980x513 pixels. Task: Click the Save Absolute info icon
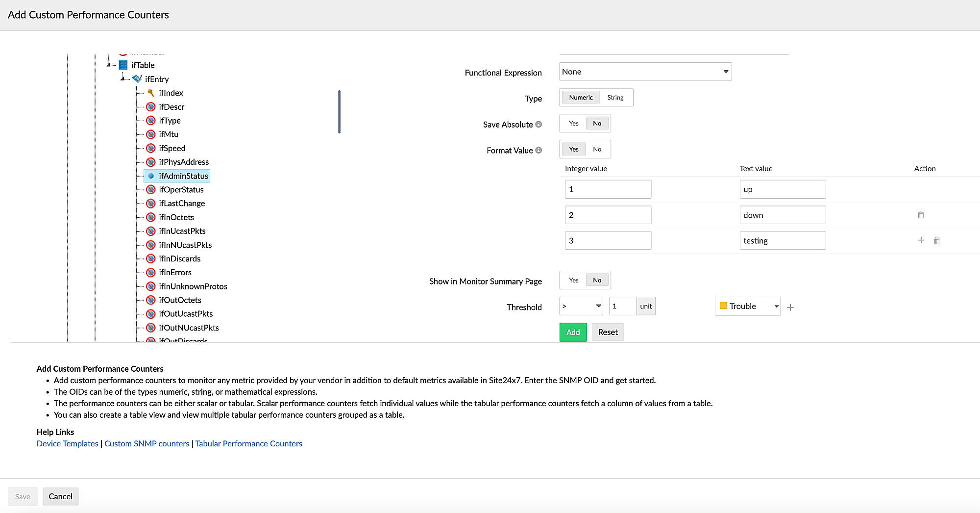(x=539, y=125)
